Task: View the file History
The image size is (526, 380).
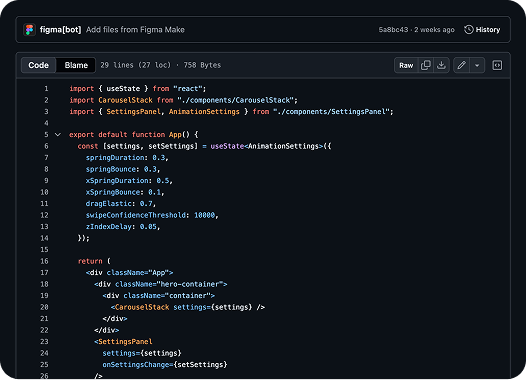Action: (482, 30)
